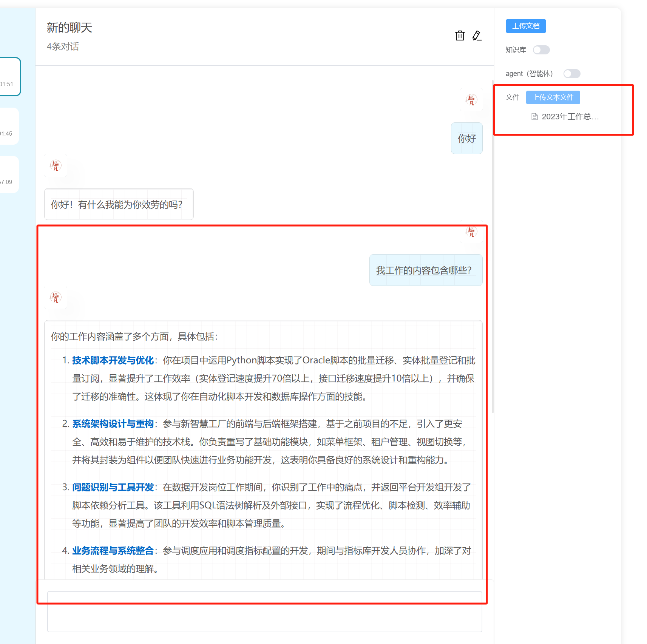Enable the 知识库 knowledge base toggle

point(541,49)
